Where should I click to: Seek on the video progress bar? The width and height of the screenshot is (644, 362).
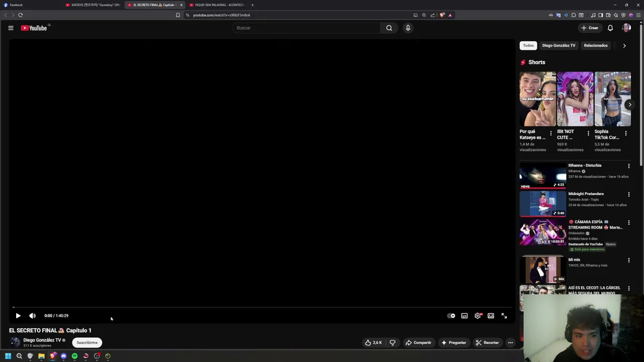click(x=262, y=307)
